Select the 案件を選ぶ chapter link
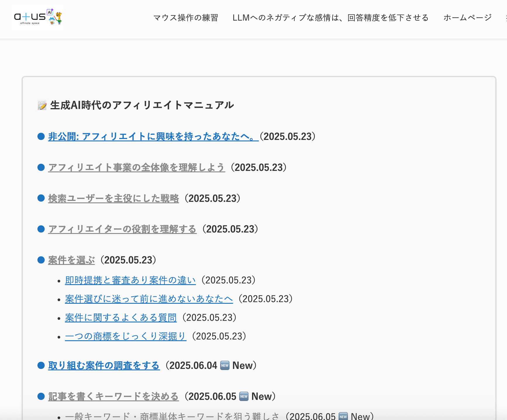This screenshot has height=420, width=507. pos(71,260)
